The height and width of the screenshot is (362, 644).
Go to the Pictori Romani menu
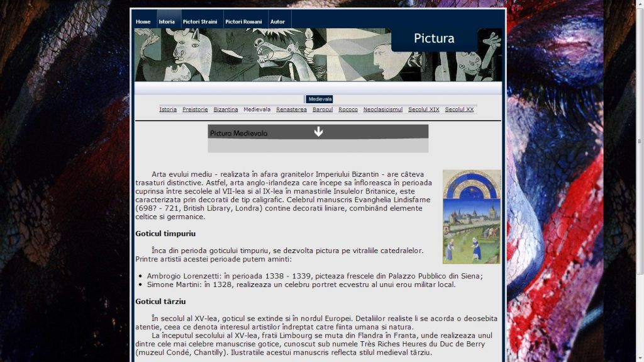pyautogui.click(x=243, y=22)
